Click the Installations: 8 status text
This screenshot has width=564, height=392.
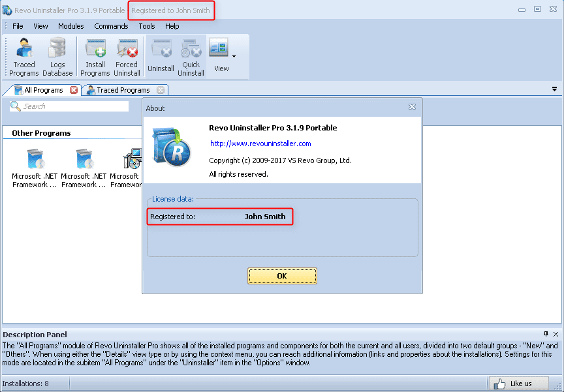tap(25, 384)
